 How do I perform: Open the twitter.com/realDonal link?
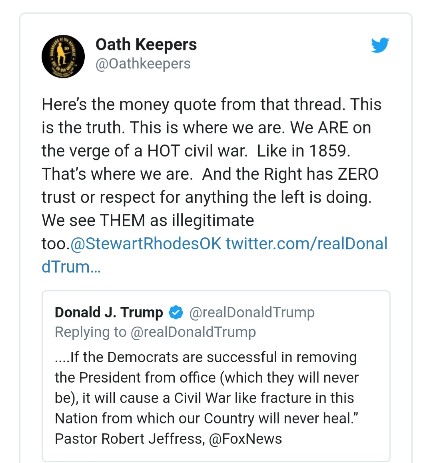tap(307, 244)
